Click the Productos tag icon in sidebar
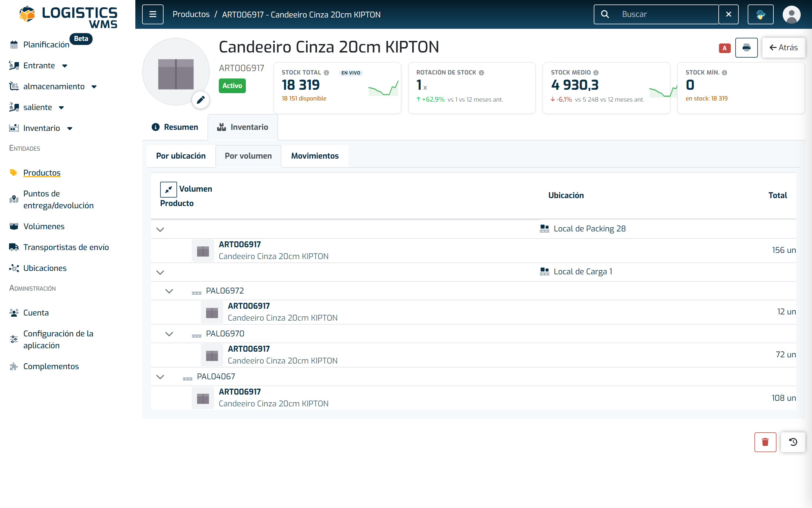This screenshot has height=508, width=812. 14,172
